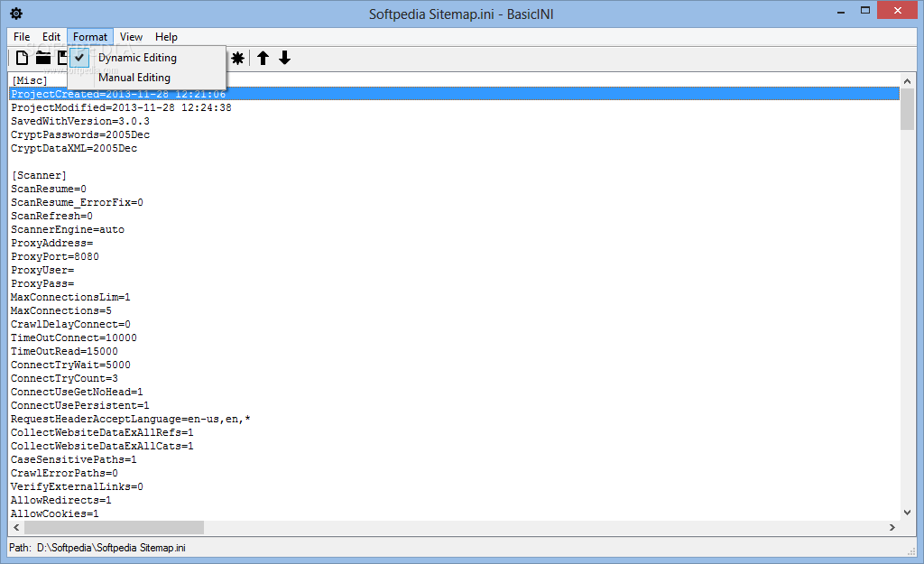Maximize the BasicINI window
Image resolution: width=924 pixels, height=564 pixels.
click(865, 11)
